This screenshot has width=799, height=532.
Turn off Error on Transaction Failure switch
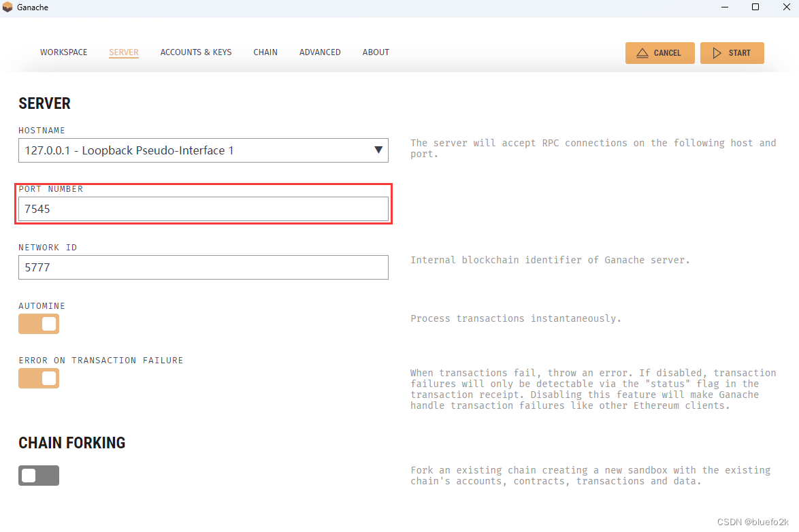39,378
